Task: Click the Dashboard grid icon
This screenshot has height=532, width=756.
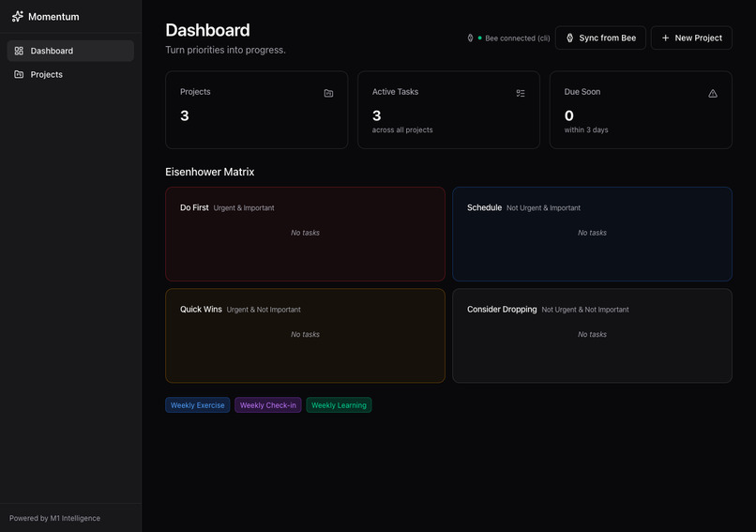Action: point(19,51)
